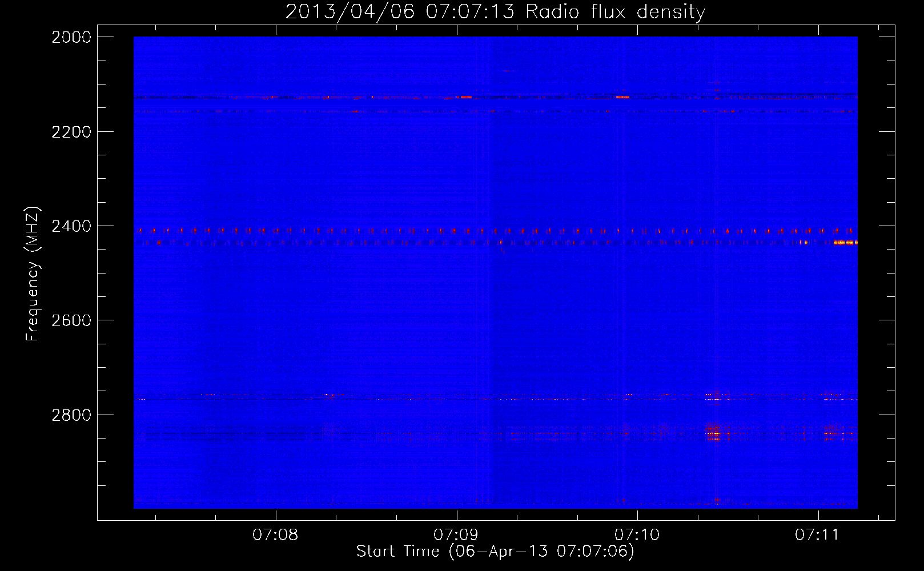
Task: Click the 2200 frequency tick label
Action: coord(71,132)
